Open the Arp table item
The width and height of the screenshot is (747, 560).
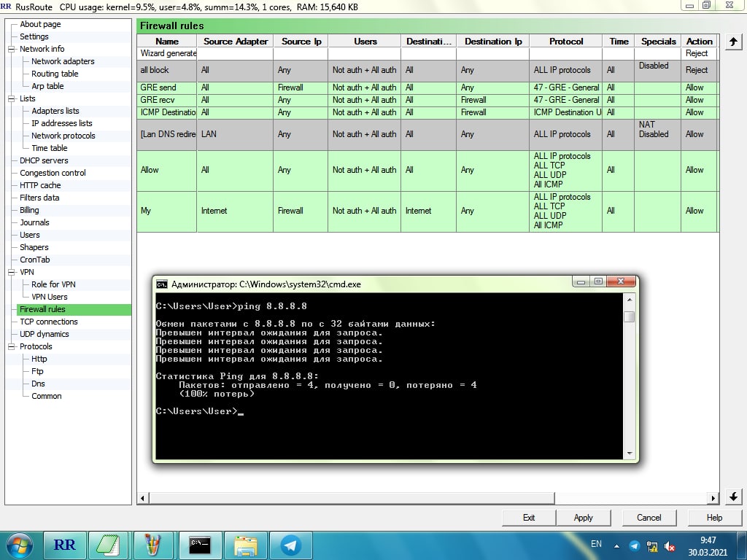point(47,86)
